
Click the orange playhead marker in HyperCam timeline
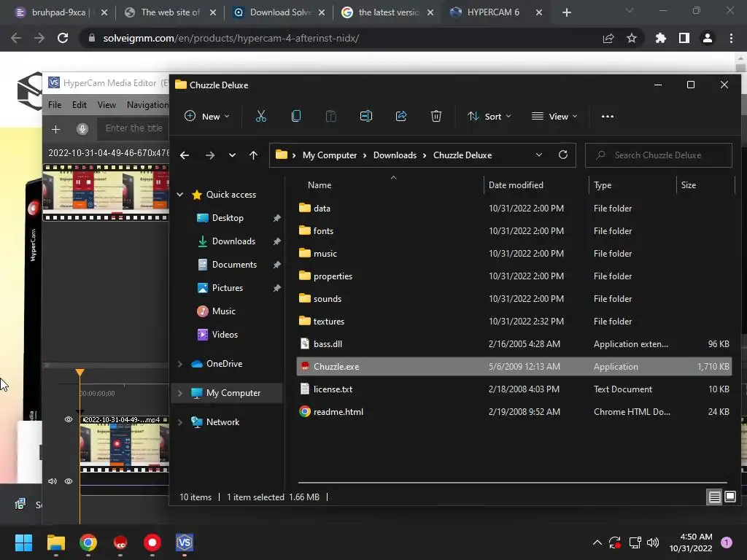(x=80, y=373)
